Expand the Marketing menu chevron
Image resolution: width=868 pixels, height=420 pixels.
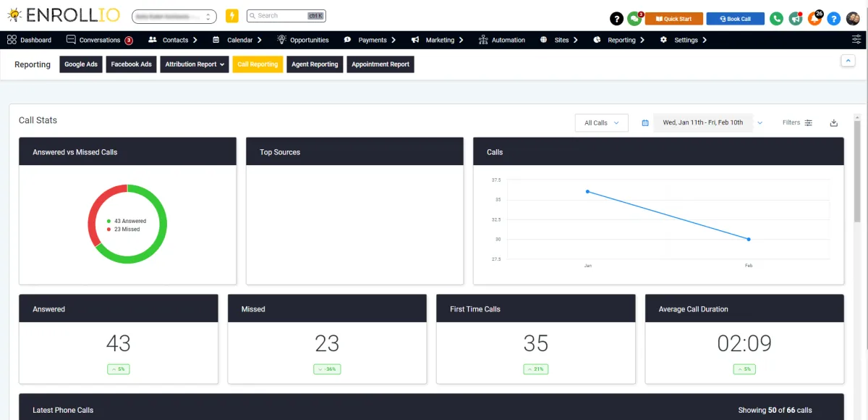(x=461, y=40)
